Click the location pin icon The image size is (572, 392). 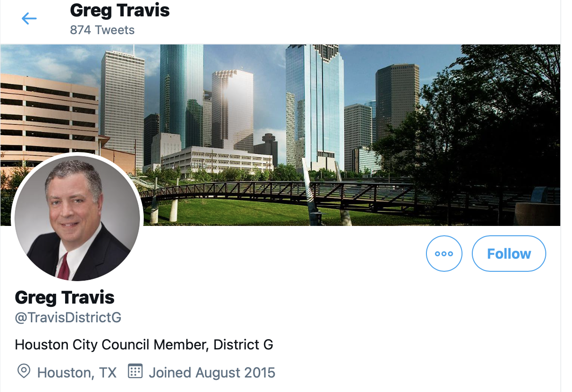click(x=23, y=371)
